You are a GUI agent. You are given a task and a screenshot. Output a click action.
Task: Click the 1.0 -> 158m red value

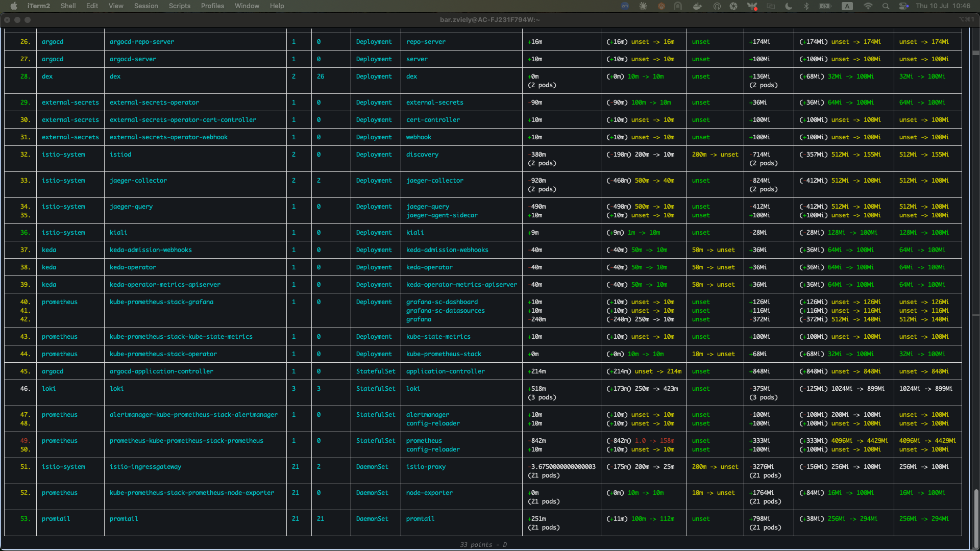click(654, 441)
